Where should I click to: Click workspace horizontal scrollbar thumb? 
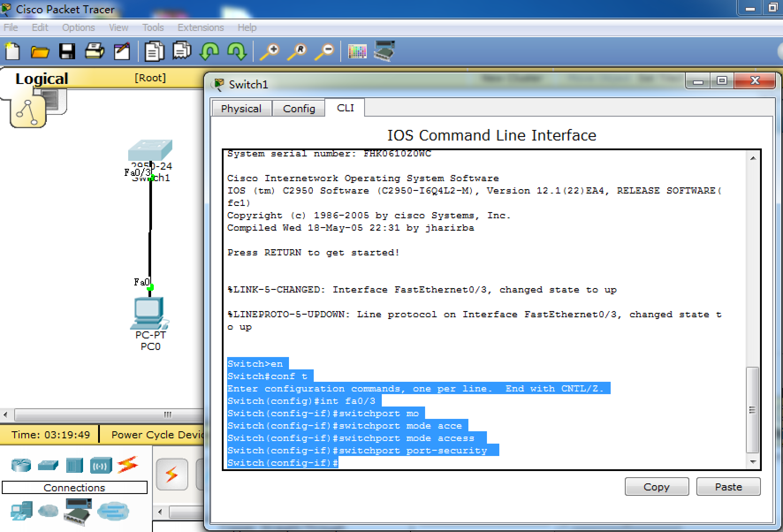coord(108,414)
